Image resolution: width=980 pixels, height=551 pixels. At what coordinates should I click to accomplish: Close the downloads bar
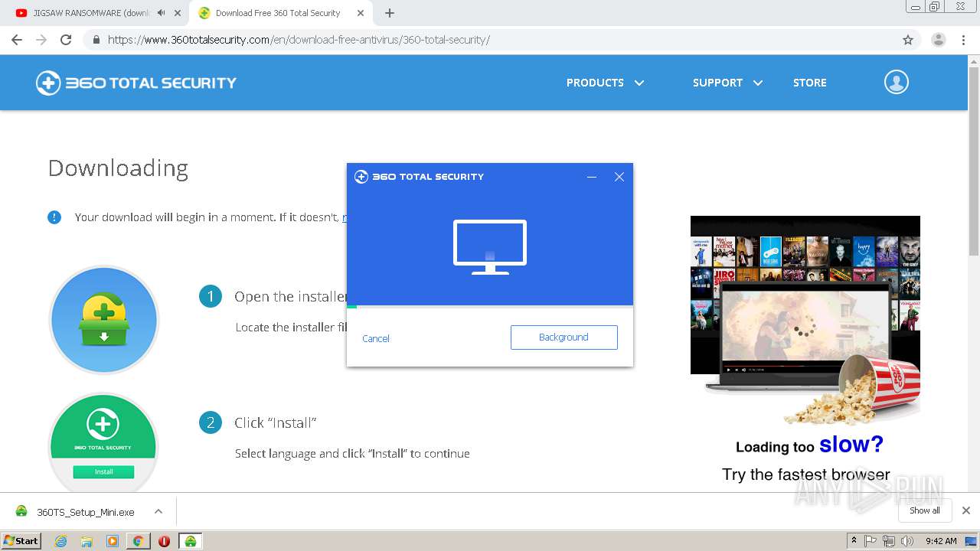click(x=966, y=510)
